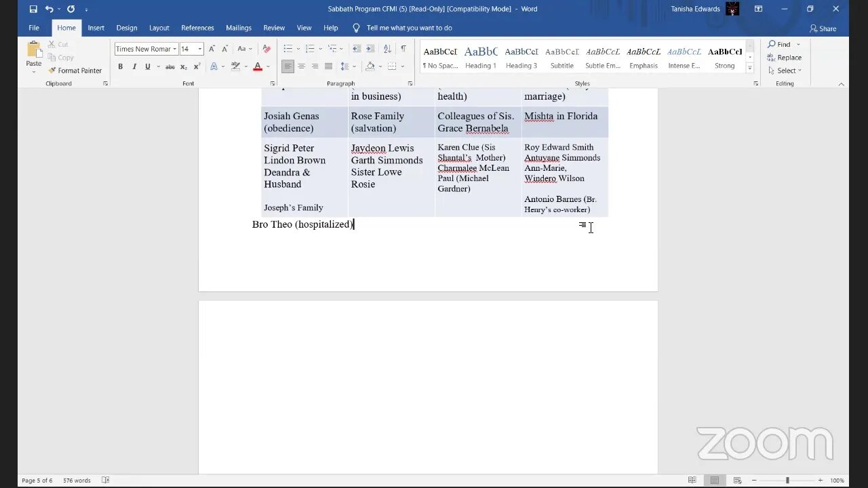Switch to the Insert tab

pyautogui.click(x=96, y=28)
